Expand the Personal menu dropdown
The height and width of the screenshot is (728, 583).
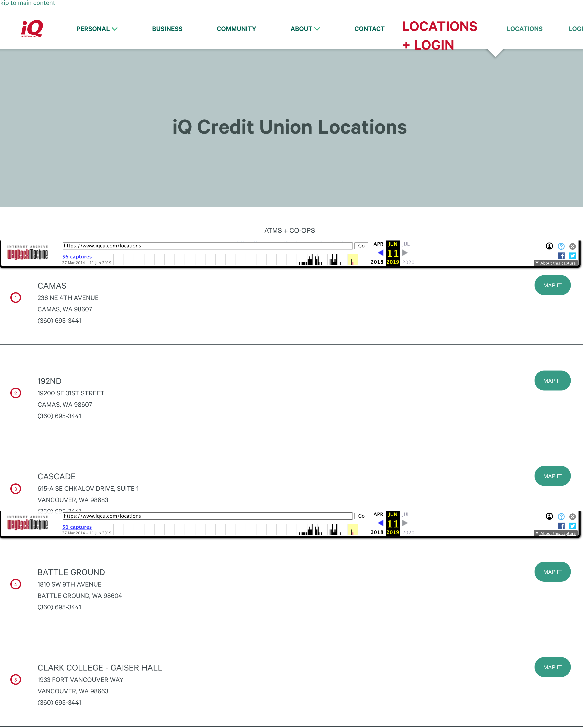coord(97,29)
